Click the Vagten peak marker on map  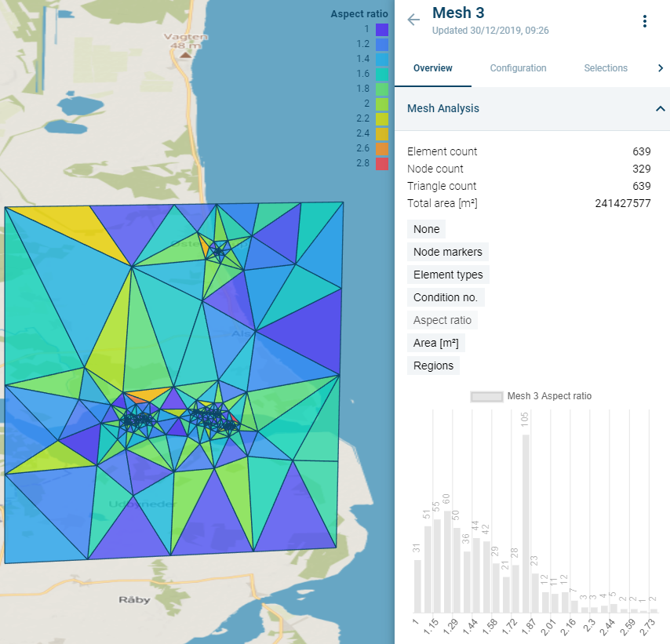(184, 56)
